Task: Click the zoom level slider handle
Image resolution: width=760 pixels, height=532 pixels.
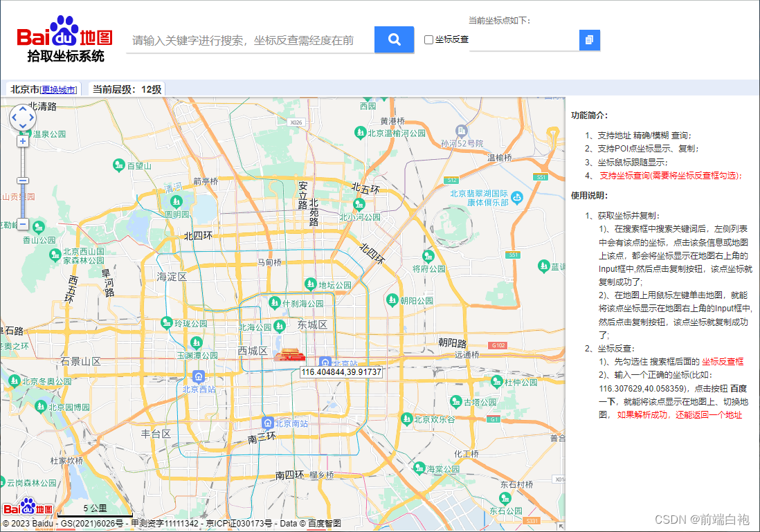Action: click(23, 181)
